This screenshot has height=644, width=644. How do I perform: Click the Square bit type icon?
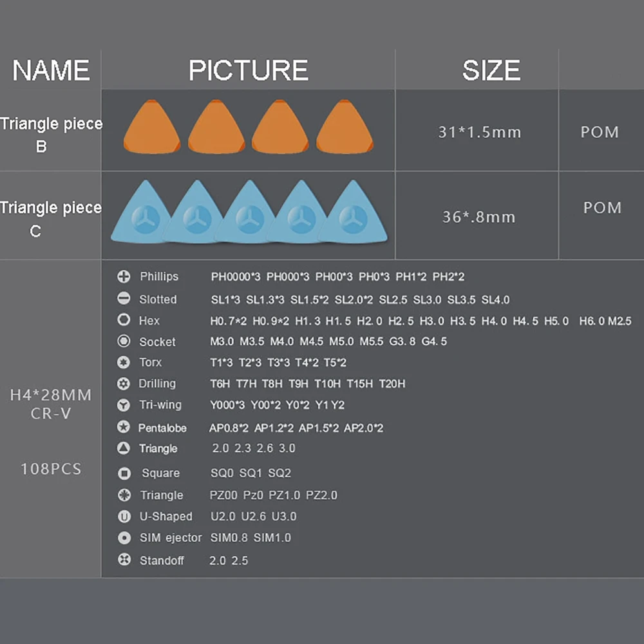click(x=124, y=473)
